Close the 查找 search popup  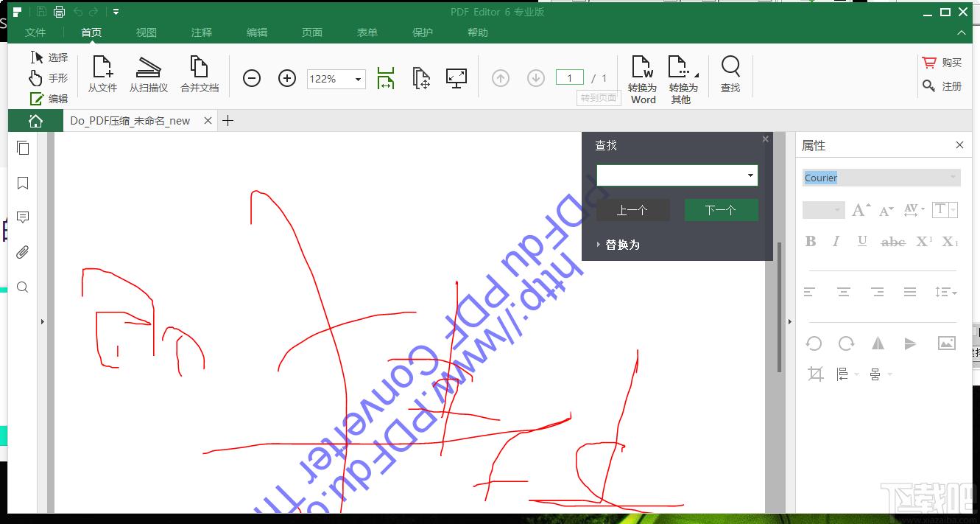(765, 139)
